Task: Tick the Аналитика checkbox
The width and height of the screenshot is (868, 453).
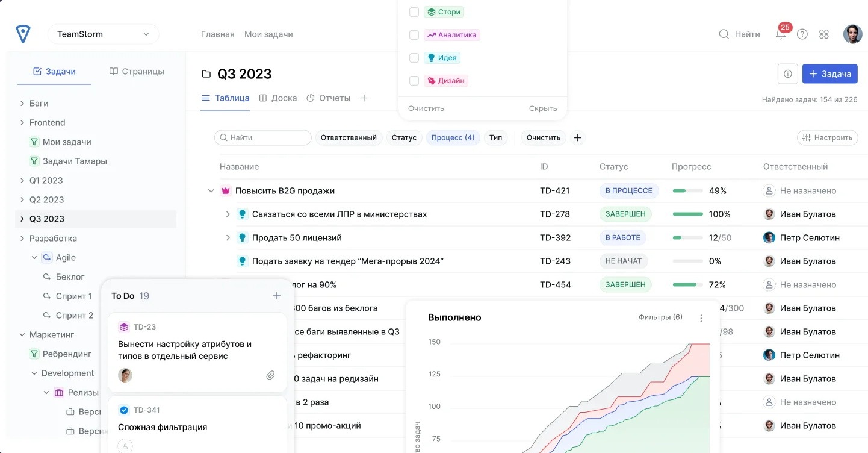Action: coord(414,35)
